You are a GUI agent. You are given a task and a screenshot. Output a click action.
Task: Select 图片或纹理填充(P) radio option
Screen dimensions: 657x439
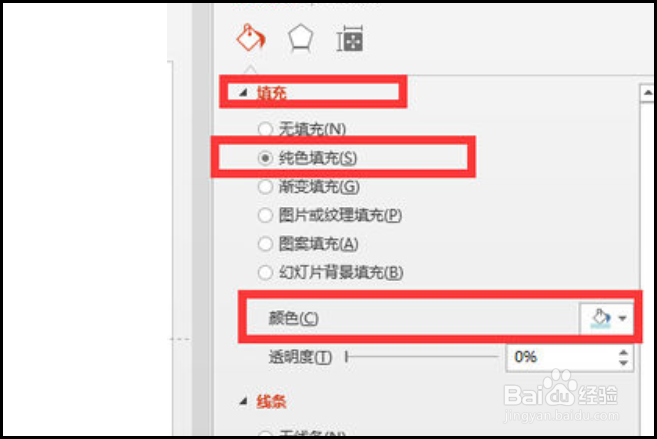click(x=265, y=215)
